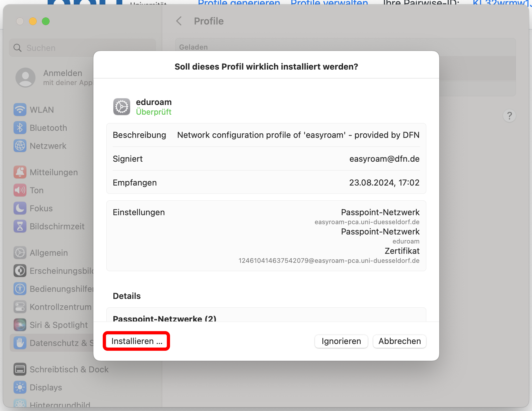The height and width of the screenshot is (411, 532).
Task: Click the Geladen section header
Action: [x=193, y=47]
